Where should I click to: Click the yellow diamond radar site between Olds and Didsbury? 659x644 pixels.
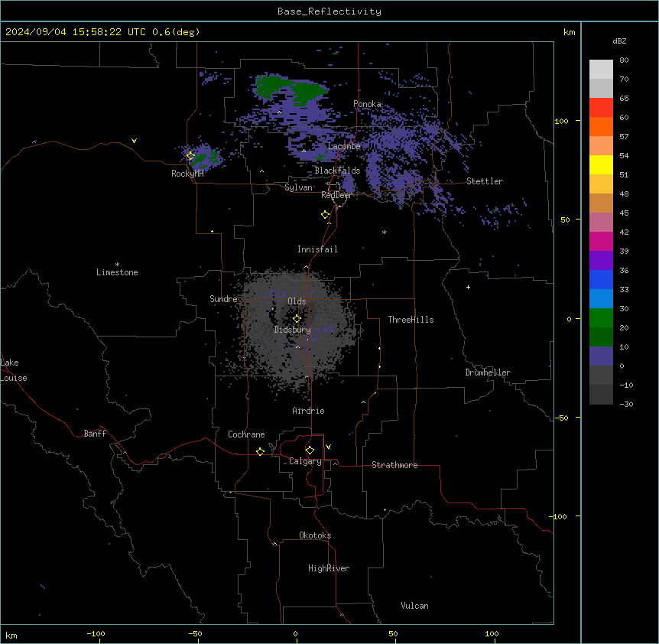pos(297,319)
